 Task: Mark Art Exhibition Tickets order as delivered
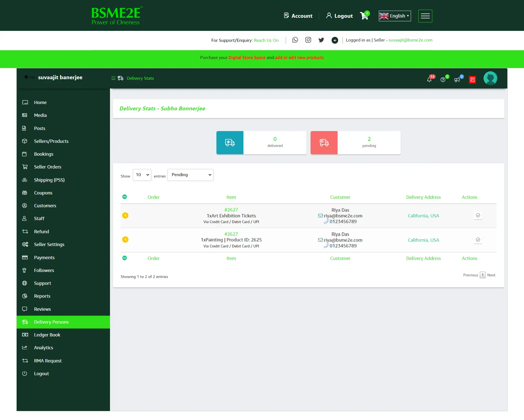click(478, 215)
